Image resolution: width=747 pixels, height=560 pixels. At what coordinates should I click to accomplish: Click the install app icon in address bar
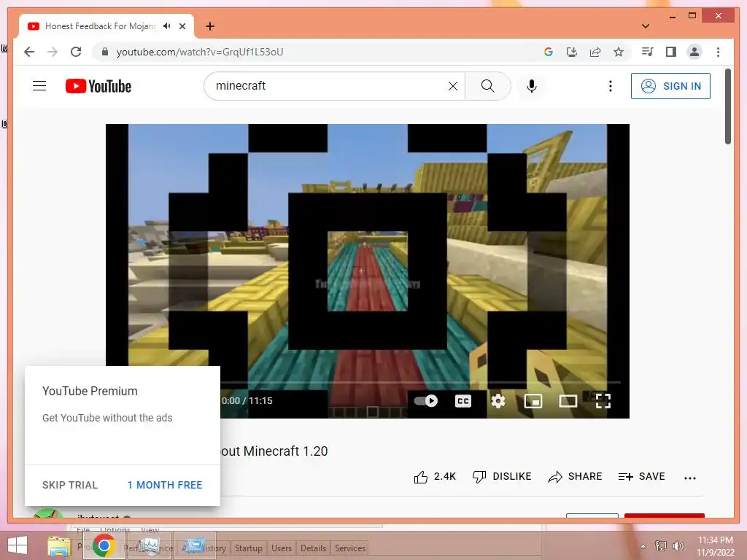(572, 52)
